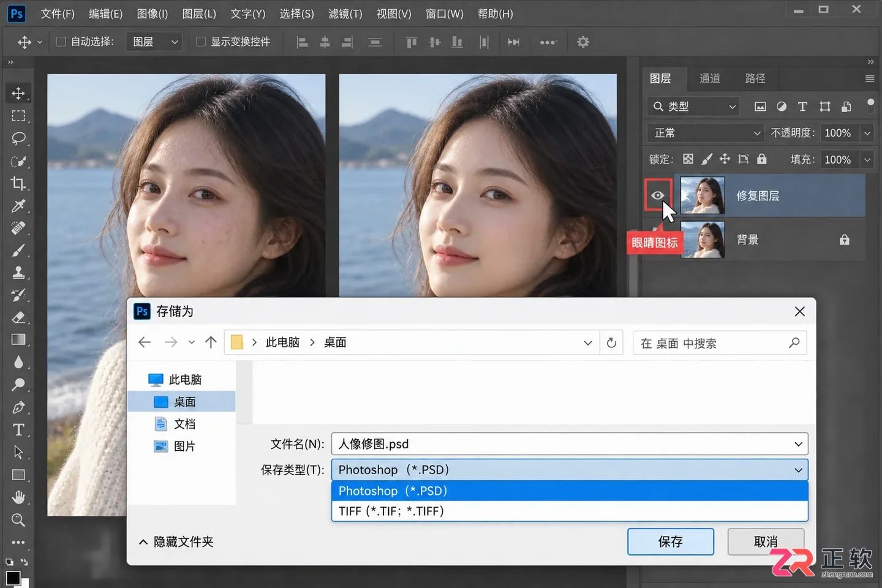Hide the 修复图层 layer via eye icon
882x588 pixels.
(x=658, y=195)
